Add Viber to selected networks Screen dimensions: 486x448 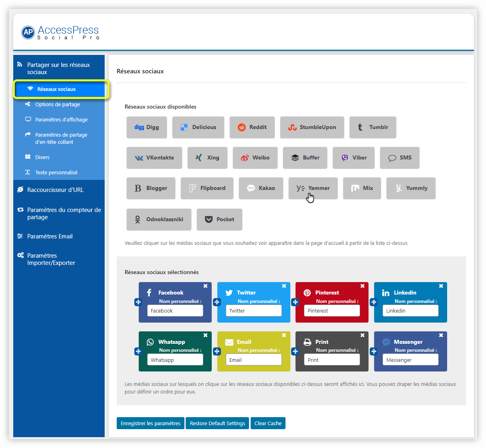pyautogui.click(x=354, y=158)
